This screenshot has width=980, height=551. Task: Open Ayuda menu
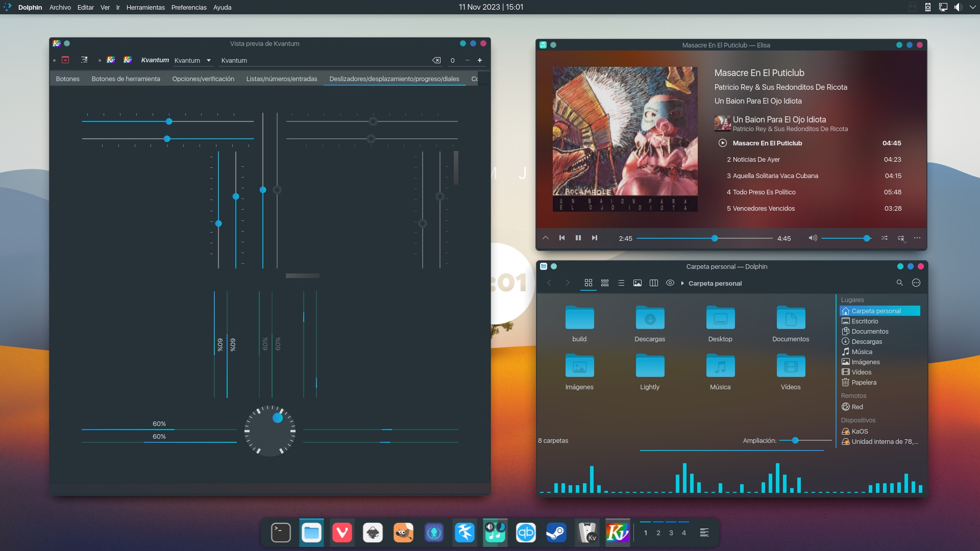click(222, 7)
